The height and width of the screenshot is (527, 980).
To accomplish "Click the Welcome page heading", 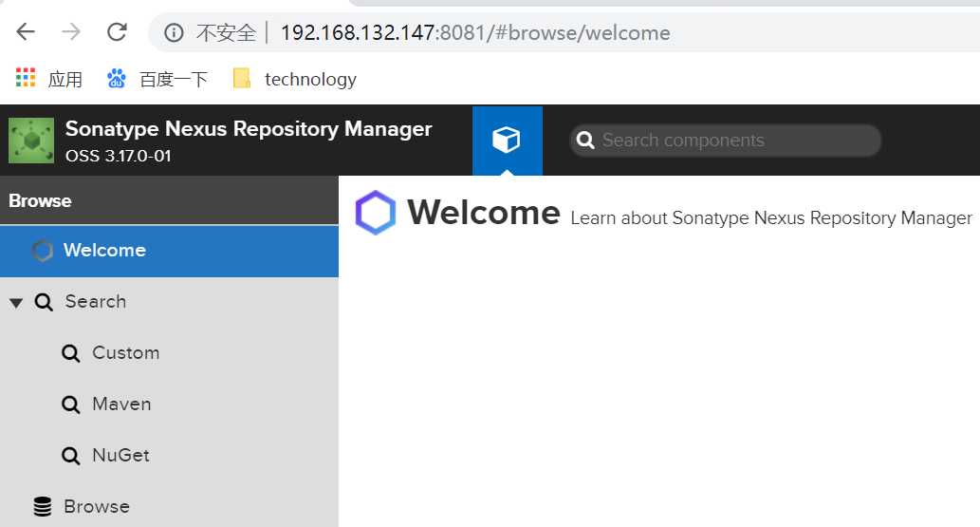I will [484, 212].
